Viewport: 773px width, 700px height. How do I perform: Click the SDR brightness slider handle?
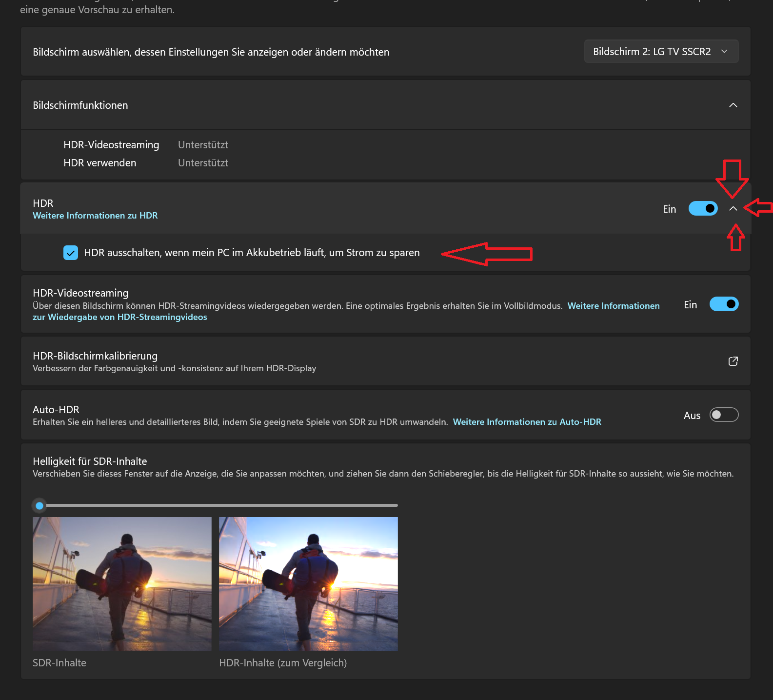click(40, 505)
